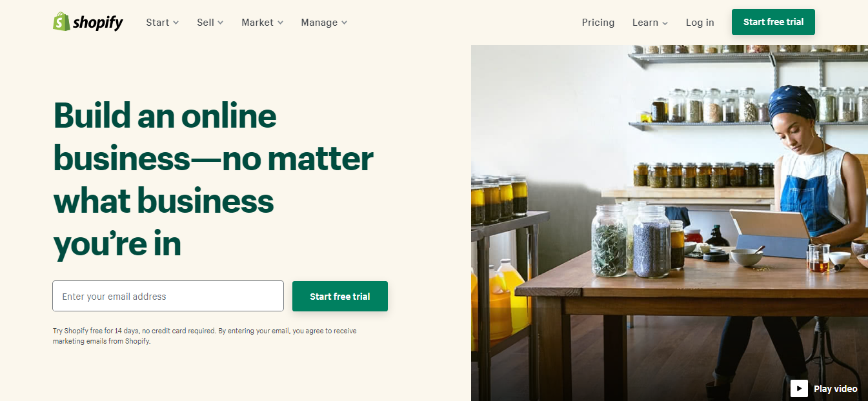This screenshot has width=868, height=401.
Task: Click Start free trial beside the email field
Action: (x=340, y=297)
